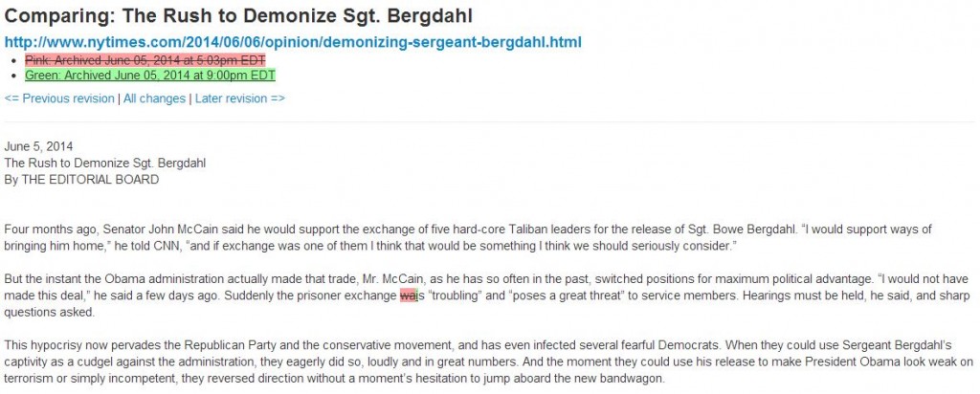Click the bullet beside the Pink archive entry
The height and width of the screenshot is (394, 980).
tap(16, 60)
